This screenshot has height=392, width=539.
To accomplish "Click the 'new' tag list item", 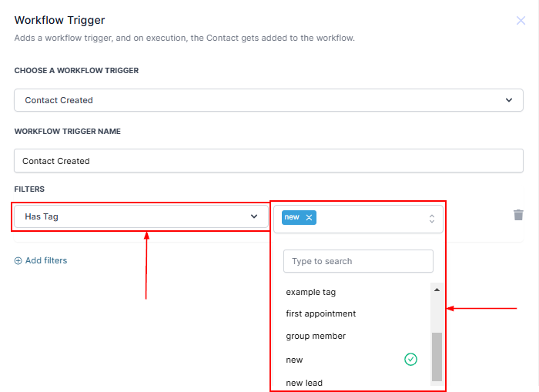I will [x=295, y=360].
